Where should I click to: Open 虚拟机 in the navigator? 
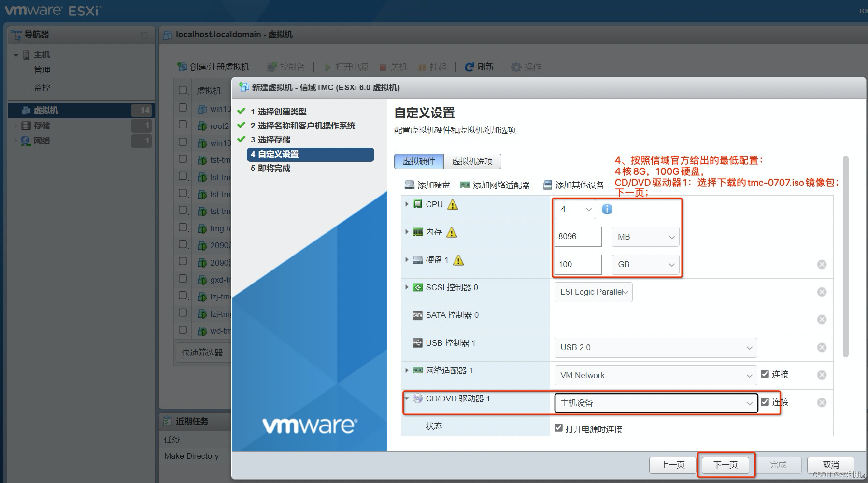click(81, 110)
